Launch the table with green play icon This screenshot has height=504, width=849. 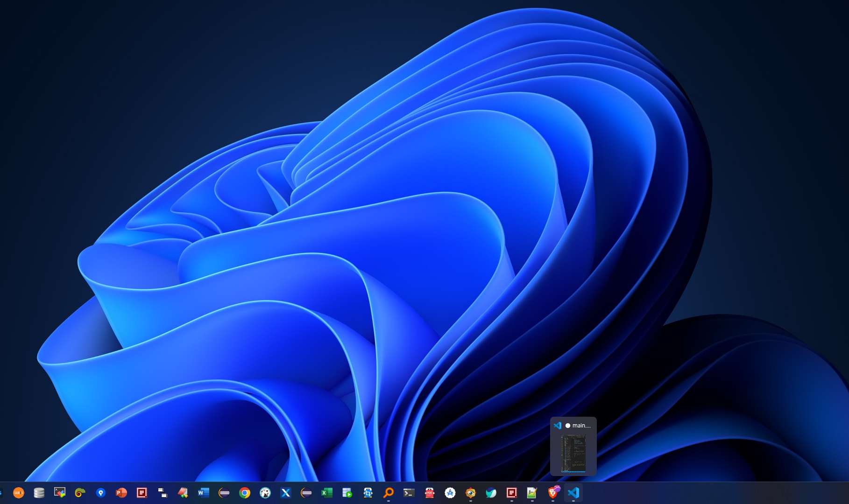pyautogui.click(x=347, y=493)
